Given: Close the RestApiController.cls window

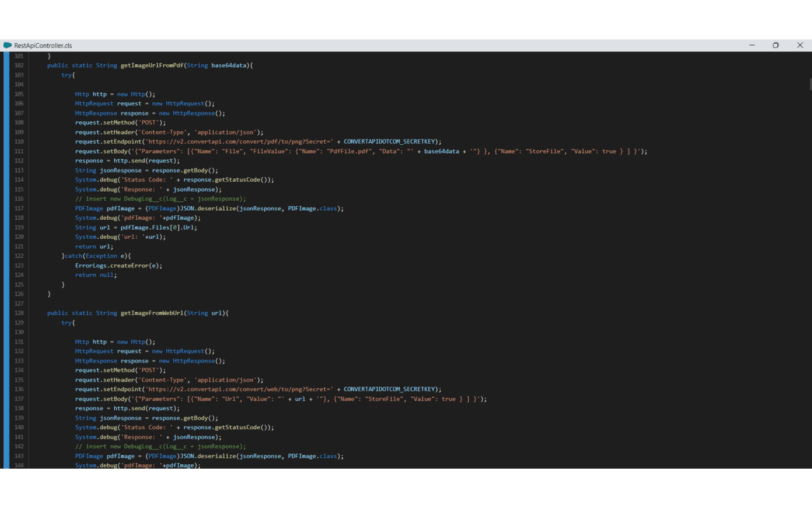Looking at the screenshot, I should click(799, 45).
